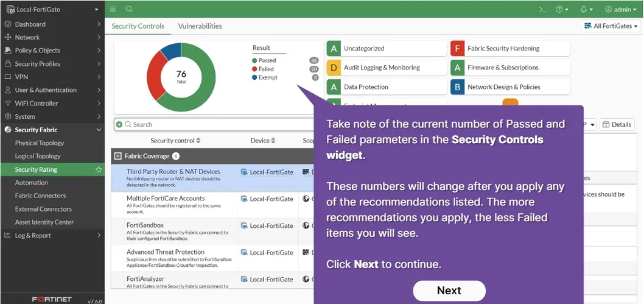Image resolution: width=644 pixels, height=304 pixels.
Task: Open the help question mark menu
Action: click(562, 10)
